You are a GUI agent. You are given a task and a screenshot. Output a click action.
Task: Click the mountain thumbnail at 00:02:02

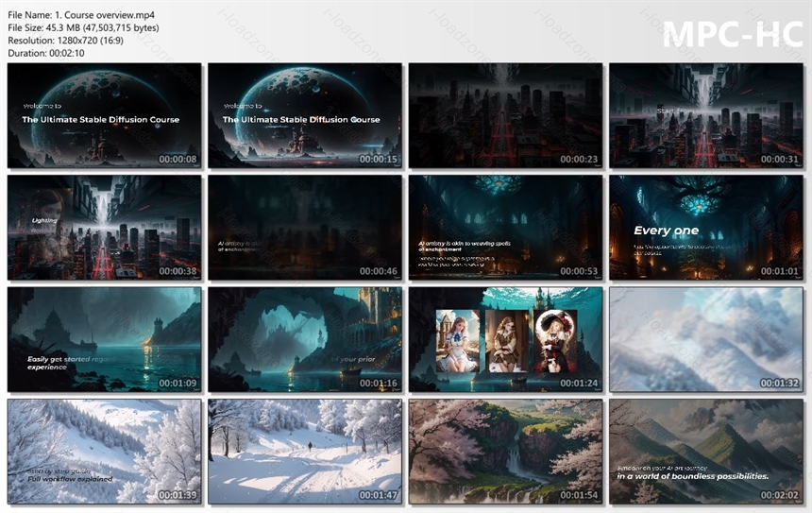[706, 452]
